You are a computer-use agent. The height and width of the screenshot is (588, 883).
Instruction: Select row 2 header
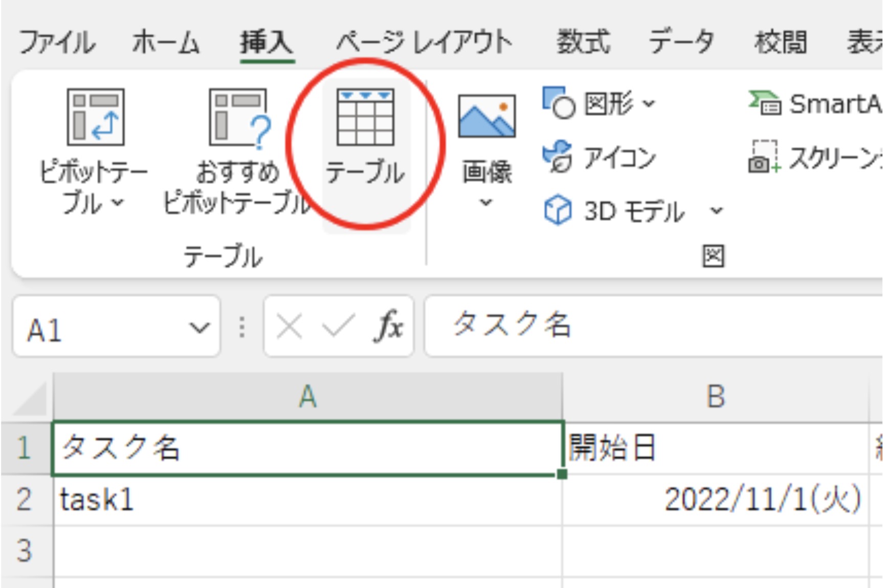coord(27,500)
